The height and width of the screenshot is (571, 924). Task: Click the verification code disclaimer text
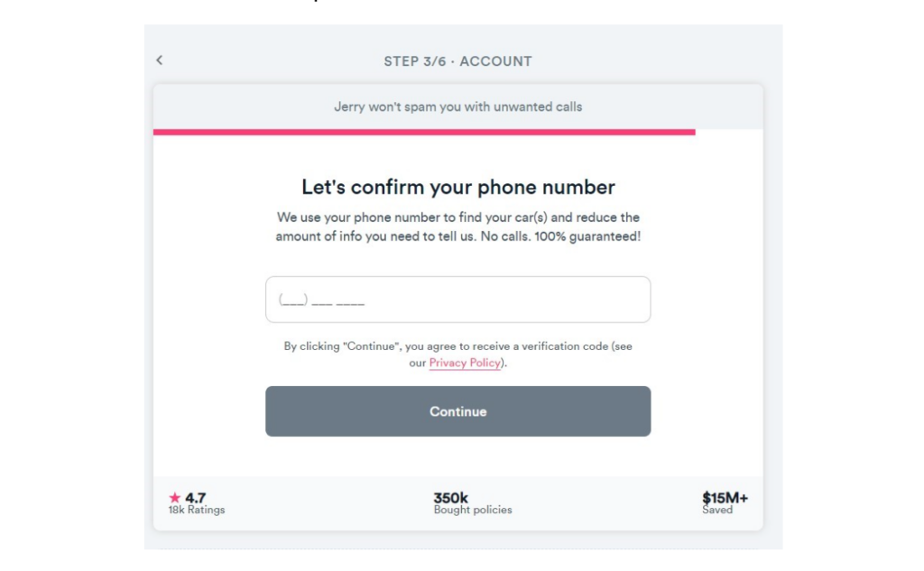[x=457, y=354]
